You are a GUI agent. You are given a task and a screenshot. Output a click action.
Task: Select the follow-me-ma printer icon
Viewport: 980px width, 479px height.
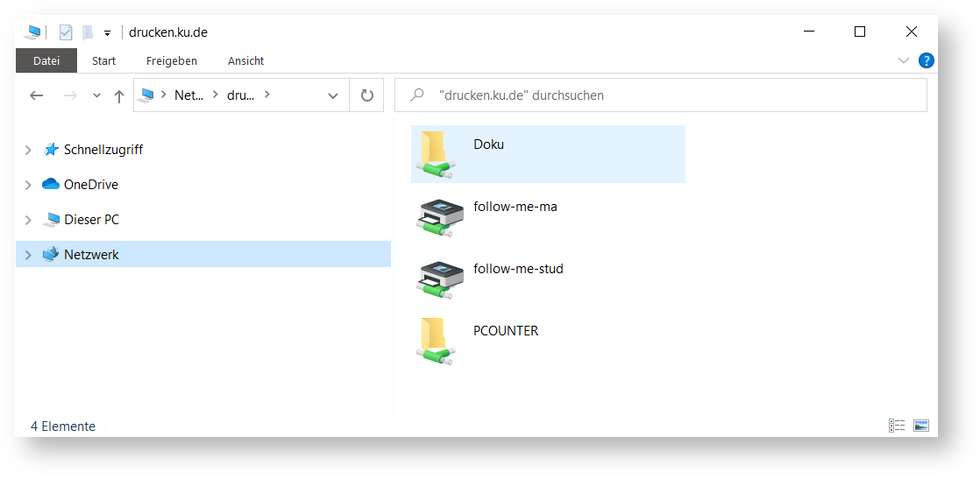(x=439, y=216)
